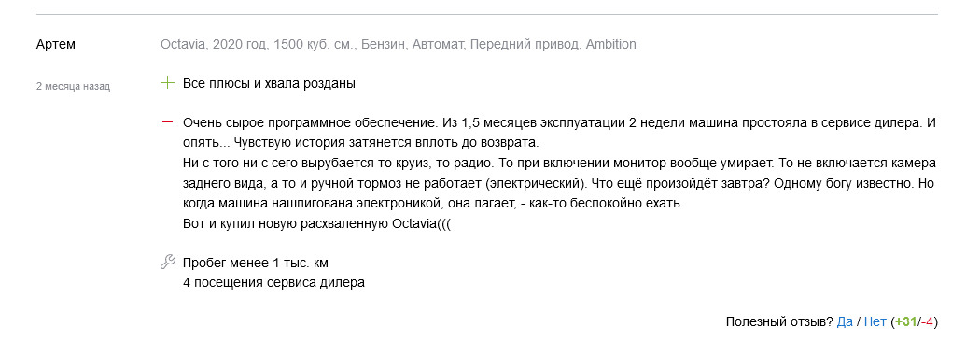Click the 'Полезный отзыв?' label
The height and width of the screenshot is (342, 980).
(779, 322)
